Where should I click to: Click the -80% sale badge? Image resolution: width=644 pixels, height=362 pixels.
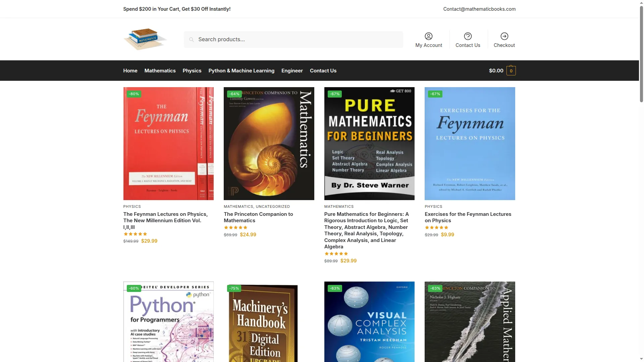134,94
